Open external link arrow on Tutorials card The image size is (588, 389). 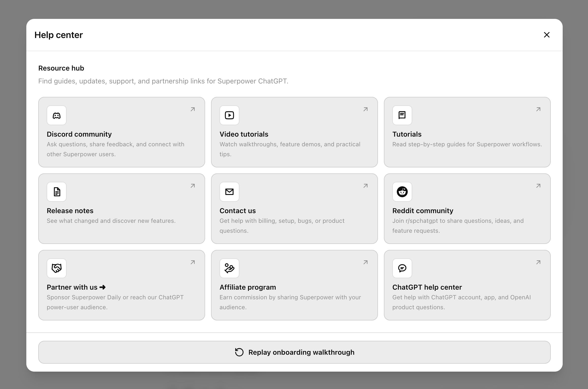tap(538, 109)
